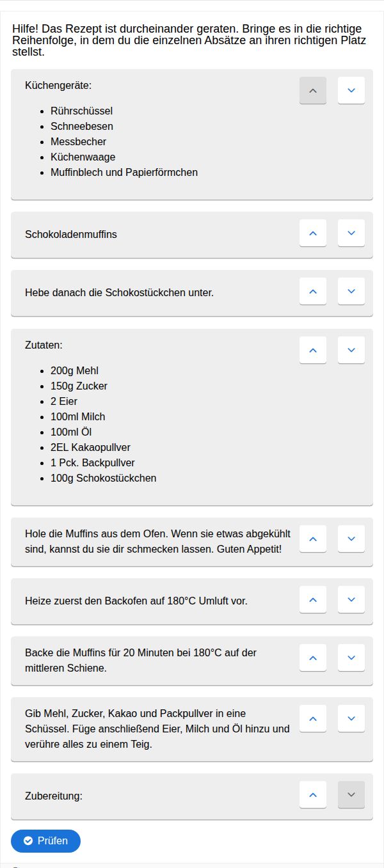This screenshot has height=868, width=384.
Task: Move 'Gib Mehl, Zucker' step down
Action: 351,718
